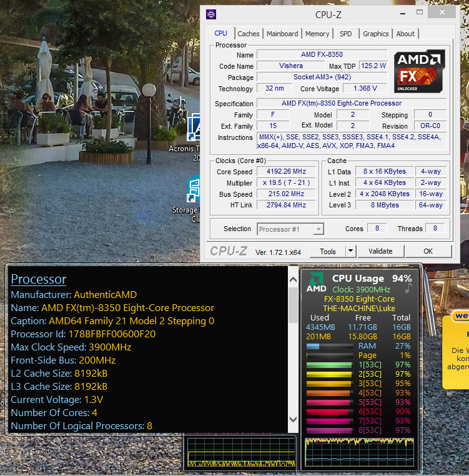Viewport: 469px width, 476px height.
Task: Click the 32 nm technology value
Action: (x=274, y=88)
